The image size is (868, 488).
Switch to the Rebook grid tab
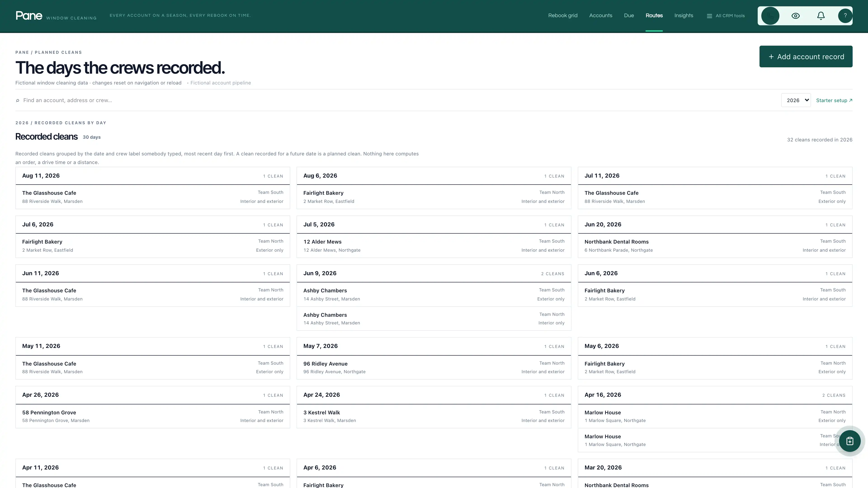coord(563,16)
